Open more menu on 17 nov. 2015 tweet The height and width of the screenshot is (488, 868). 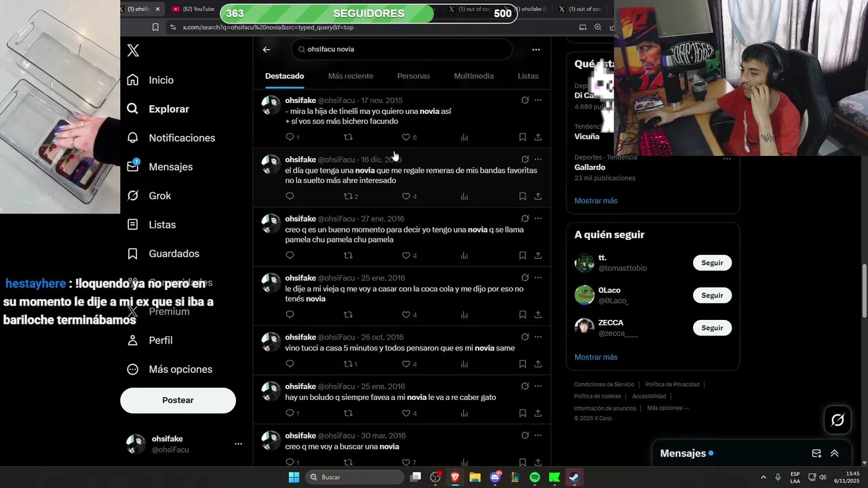(538, 100)
